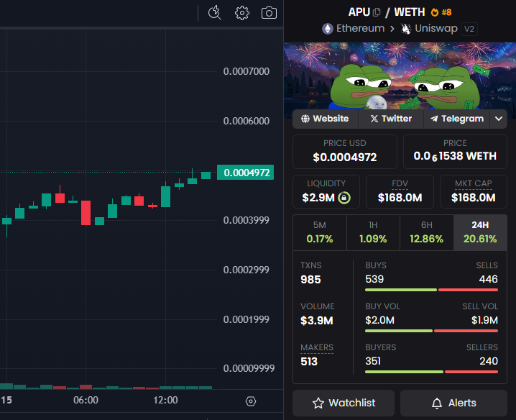Click the MKT CAP $168.0M box
516x420 pixels.
pos(474,192)
